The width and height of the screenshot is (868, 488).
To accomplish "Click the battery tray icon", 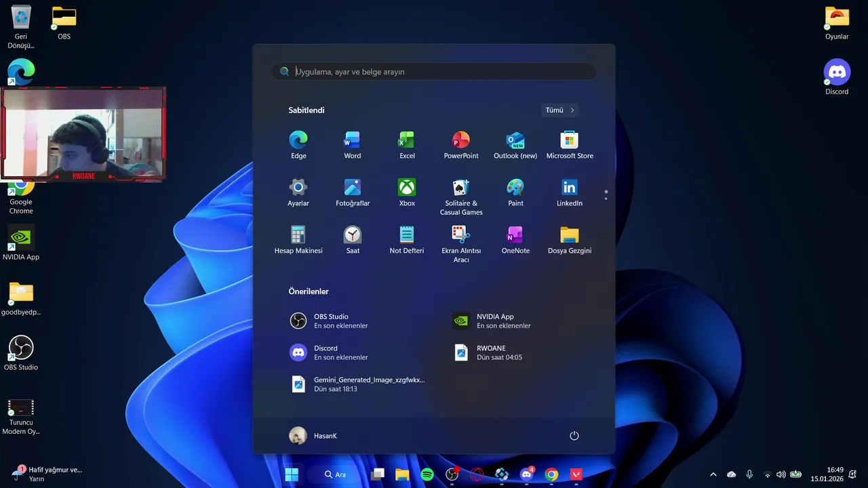I will point(796,474).
